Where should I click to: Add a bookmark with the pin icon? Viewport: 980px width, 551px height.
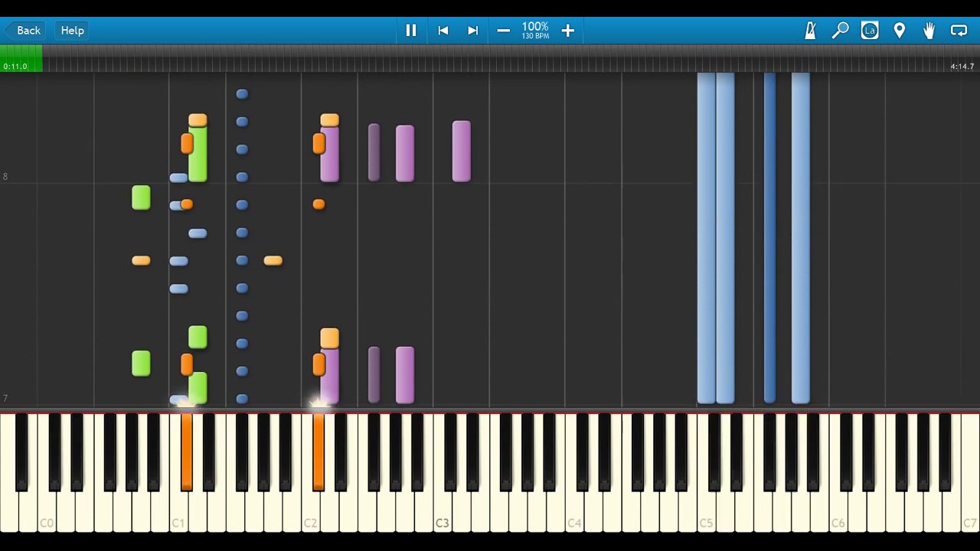click(x=900, y=31)
